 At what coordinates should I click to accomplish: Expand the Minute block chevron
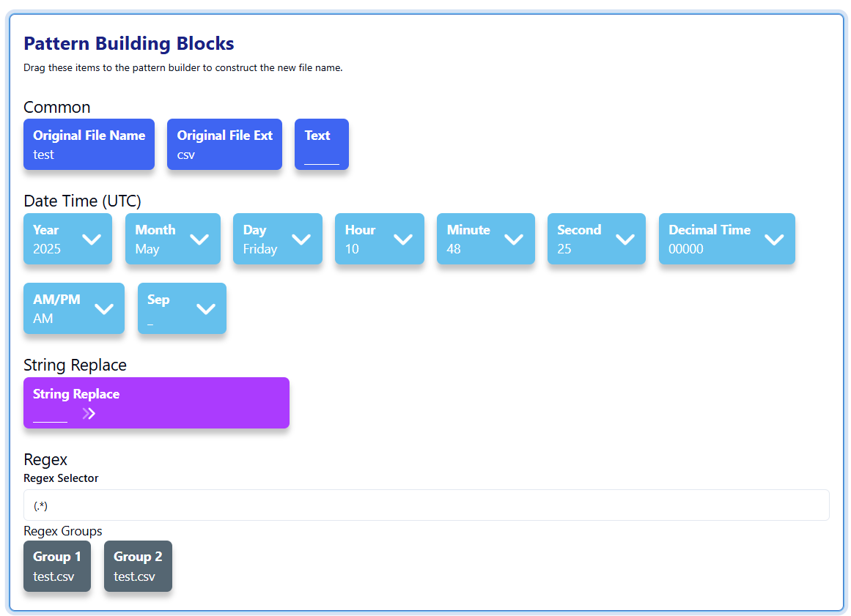(514, 240)
